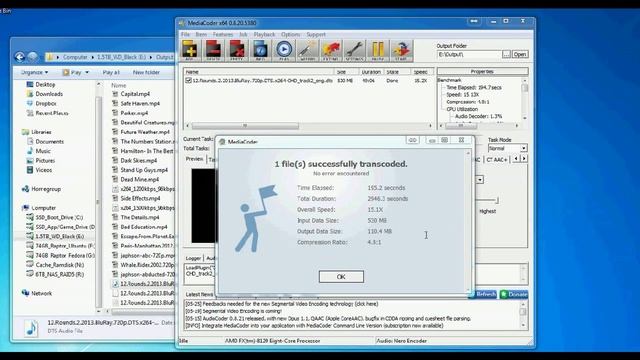Select SSD_Boot_Drive (C:) in Explorer sidebar
The image size is (640, 360).
coord(59,218)
